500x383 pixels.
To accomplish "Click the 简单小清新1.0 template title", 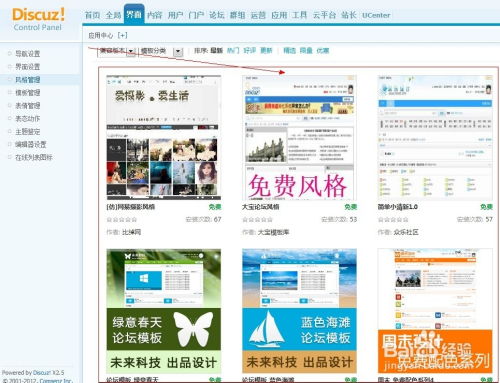I will [398, 207].
